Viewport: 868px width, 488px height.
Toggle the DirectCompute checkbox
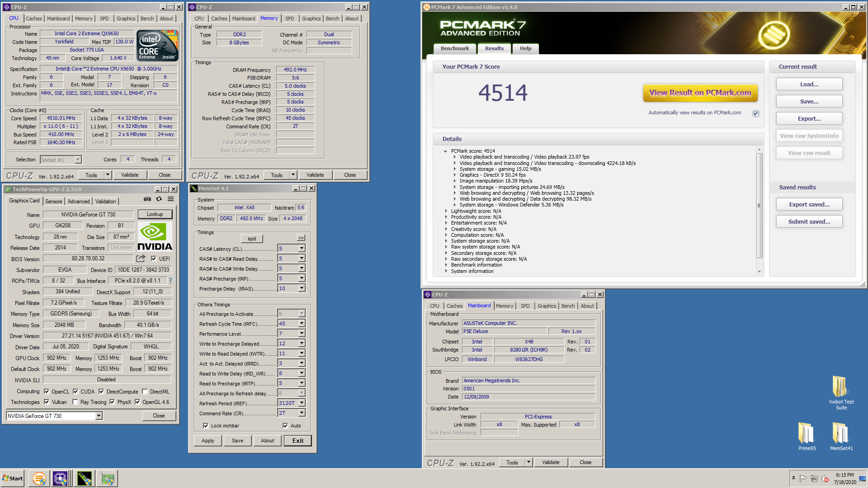pyautogui.click(x=101, y=392)
